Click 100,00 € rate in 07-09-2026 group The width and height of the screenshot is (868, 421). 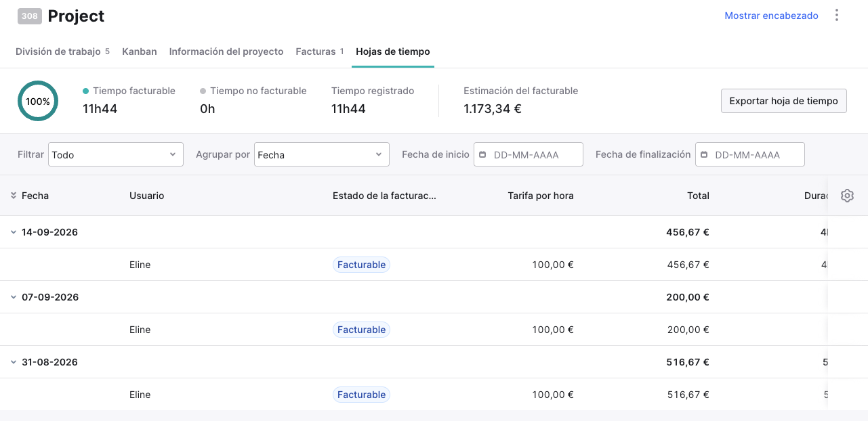(553, 330)
